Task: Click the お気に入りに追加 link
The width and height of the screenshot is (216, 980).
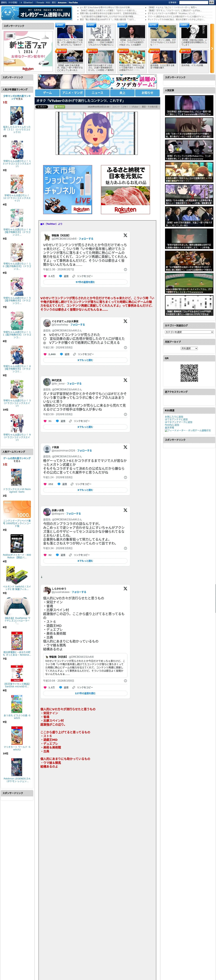Action: pyautogui.click(x=174, y=416)
